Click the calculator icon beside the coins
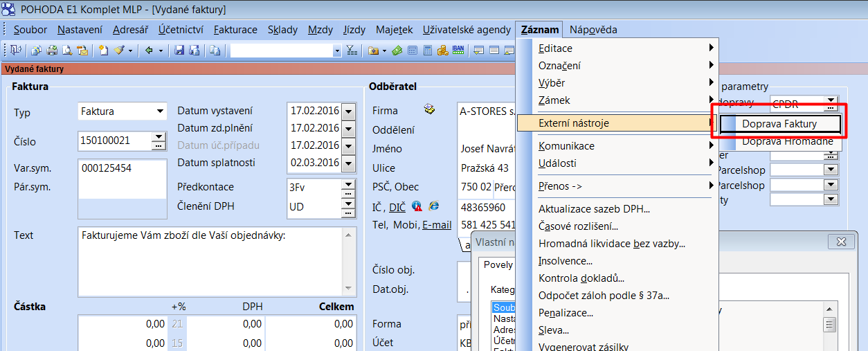This screenshot has height=351, width=868. [x=428, y=50]
